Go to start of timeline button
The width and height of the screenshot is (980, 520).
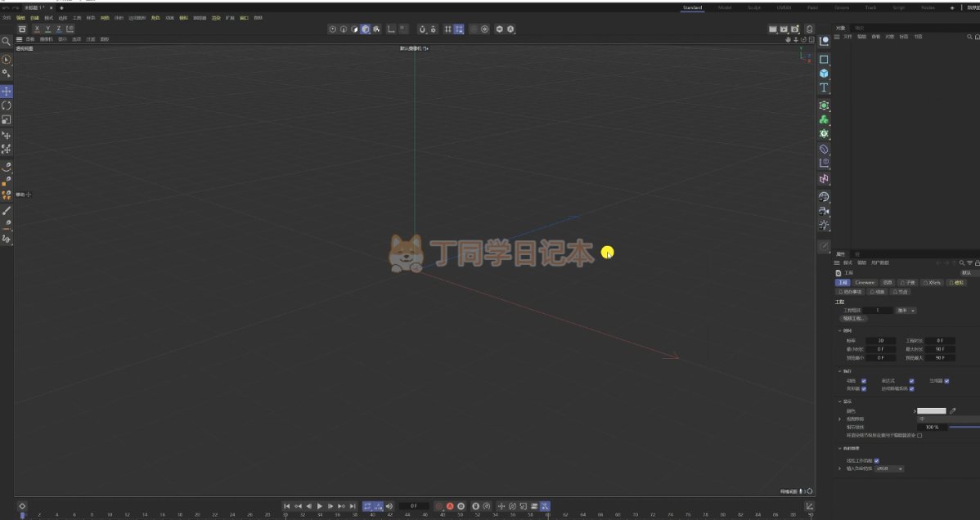(286, 506)
